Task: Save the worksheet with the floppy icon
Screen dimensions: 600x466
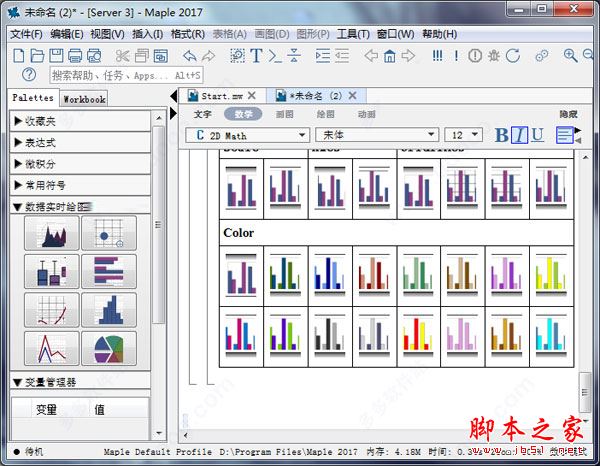Action: point(56,56)
